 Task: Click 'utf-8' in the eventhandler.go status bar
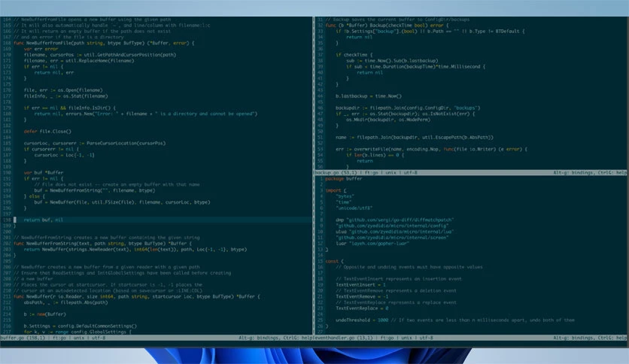426,338
